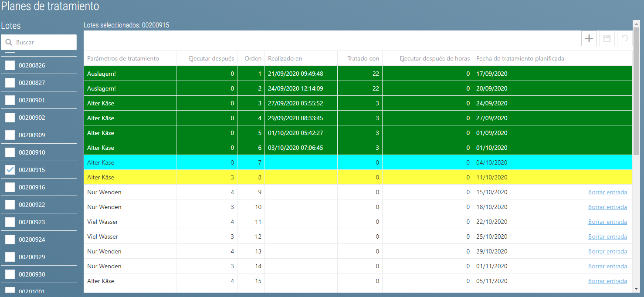Click Borrar entrada for order 11 row

[x=607, y=222]
